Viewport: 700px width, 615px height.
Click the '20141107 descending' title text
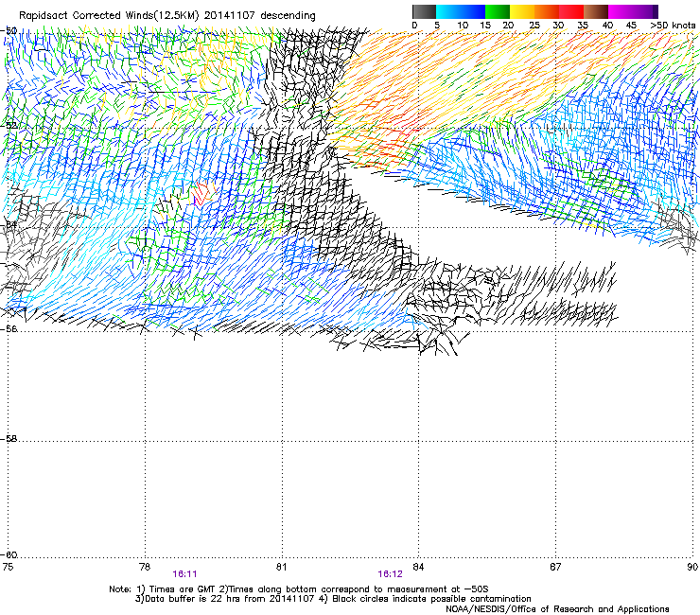click(260, 16)
